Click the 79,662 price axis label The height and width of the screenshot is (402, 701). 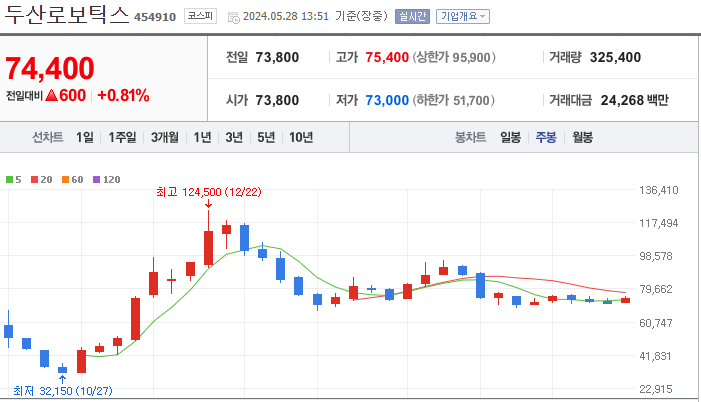(x=655, y=289)
